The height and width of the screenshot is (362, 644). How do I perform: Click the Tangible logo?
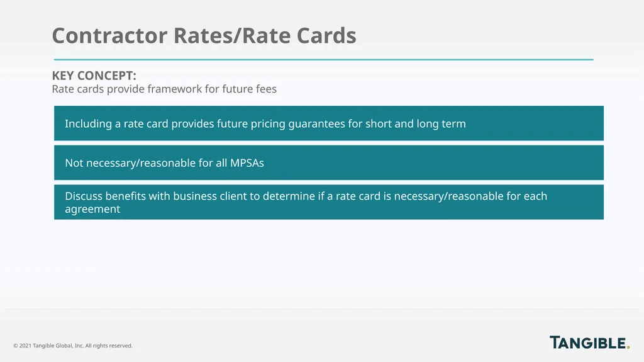(589, 342)
